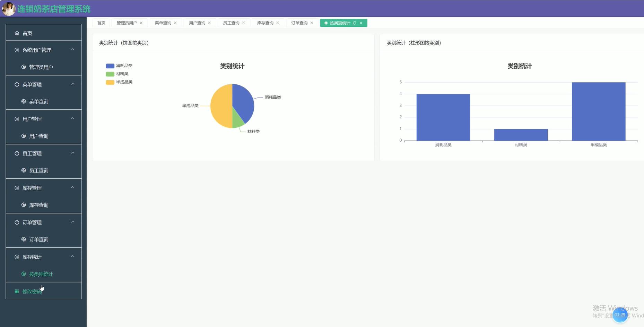The width and height of the screenshot is (644, 327).
Task: Switch to the 首页 tab
Action: (101, 23)
